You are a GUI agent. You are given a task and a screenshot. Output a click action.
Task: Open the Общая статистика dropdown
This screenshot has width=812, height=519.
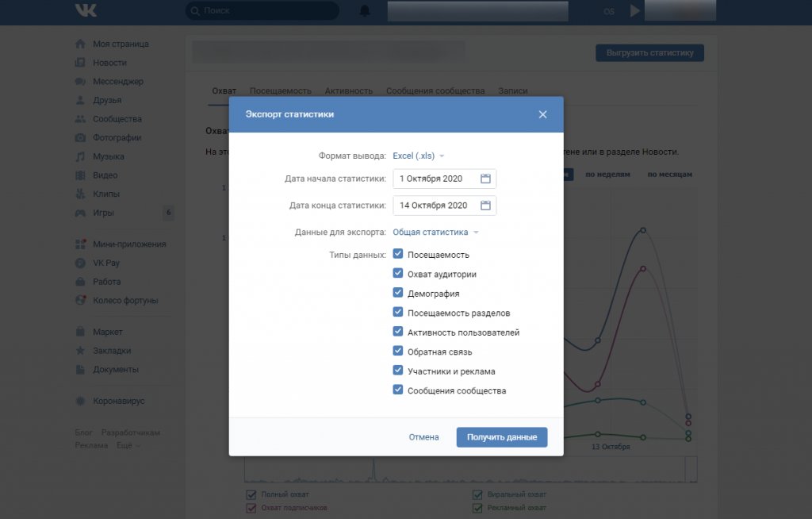click(435, 233)
